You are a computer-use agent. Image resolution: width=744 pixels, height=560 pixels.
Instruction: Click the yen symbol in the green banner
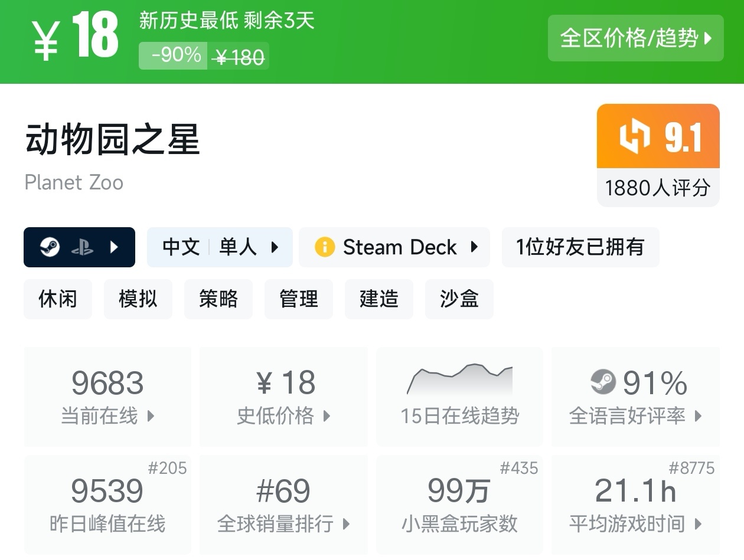point(46,39)
